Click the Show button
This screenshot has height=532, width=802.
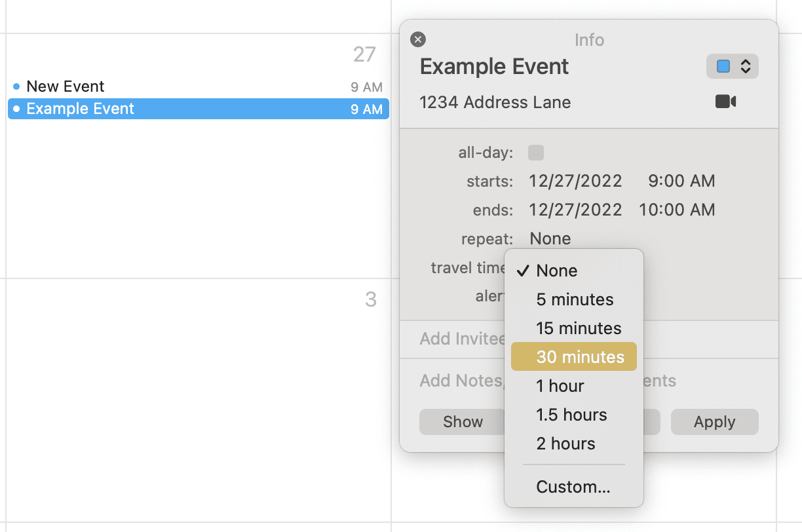coord(463,422)
